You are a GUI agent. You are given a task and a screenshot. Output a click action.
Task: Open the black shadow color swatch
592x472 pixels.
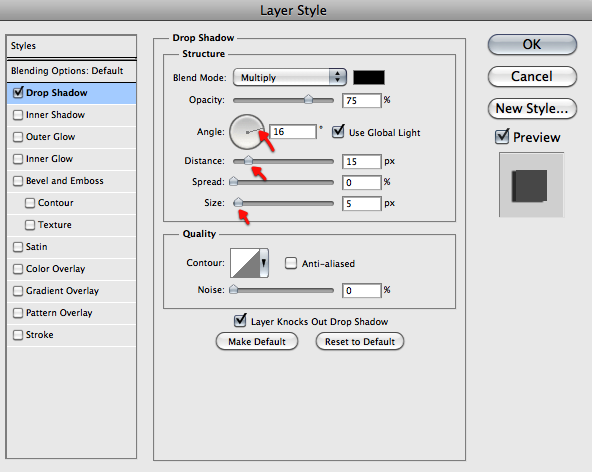369,77
